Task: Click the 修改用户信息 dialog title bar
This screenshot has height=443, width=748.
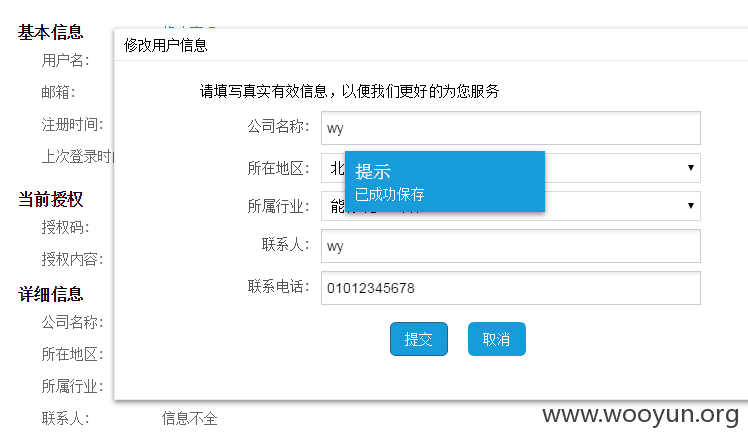Action: [x=431, y=45]
